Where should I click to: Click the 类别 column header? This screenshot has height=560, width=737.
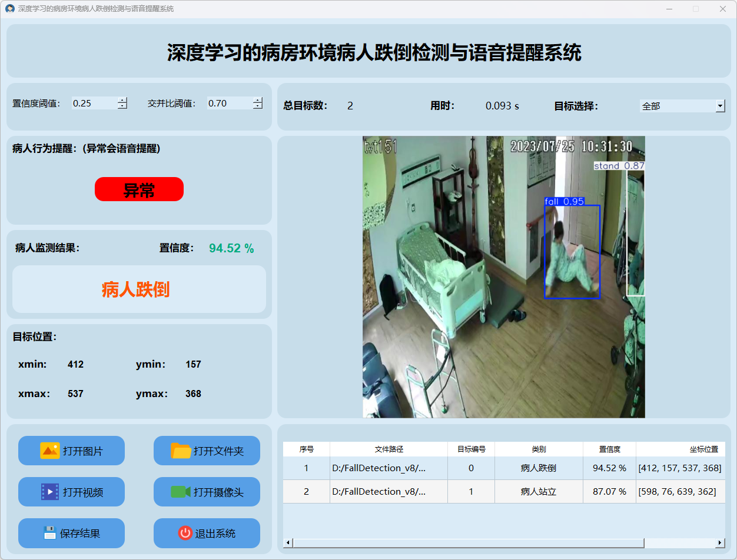click(x=539, y=449)
